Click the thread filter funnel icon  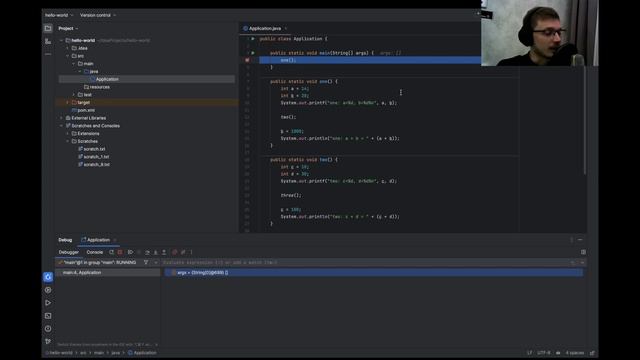tap(146, 262)
